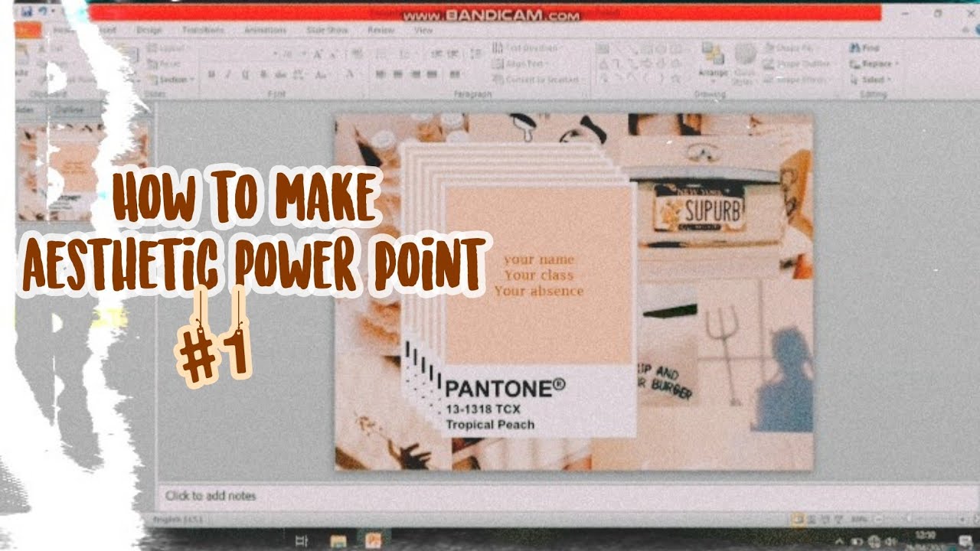The image size is (980, 551).
Task: Click the Font Color icon
Action: [350, 74]
